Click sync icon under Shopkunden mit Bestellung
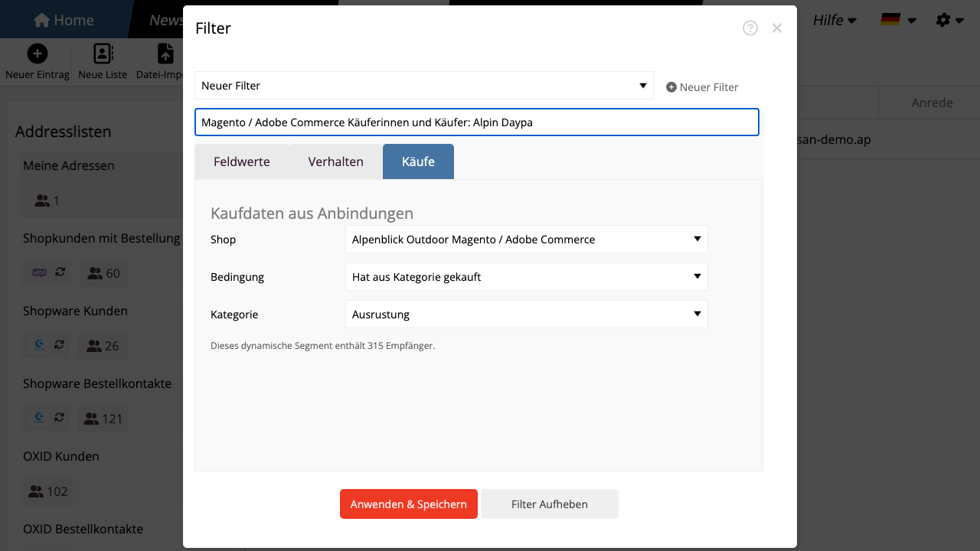This screenshot has height=551, width=980. click(x=60, y=272)
